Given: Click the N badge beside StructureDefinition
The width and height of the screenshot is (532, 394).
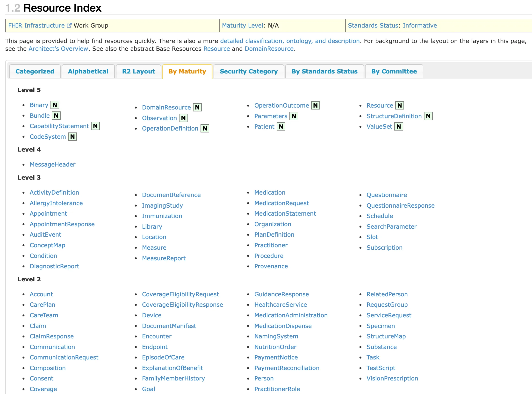Looking at the screenshot, I should (428, 116).
